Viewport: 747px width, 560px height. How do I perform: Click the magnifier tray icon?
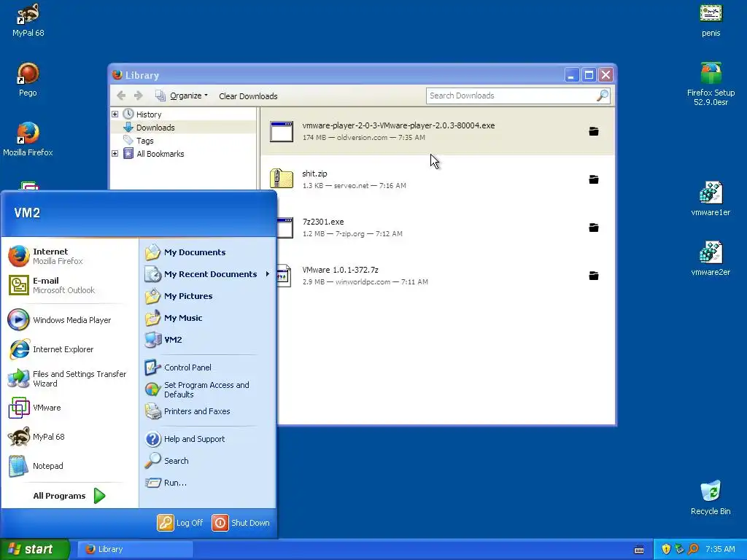(x=693, y=549)
